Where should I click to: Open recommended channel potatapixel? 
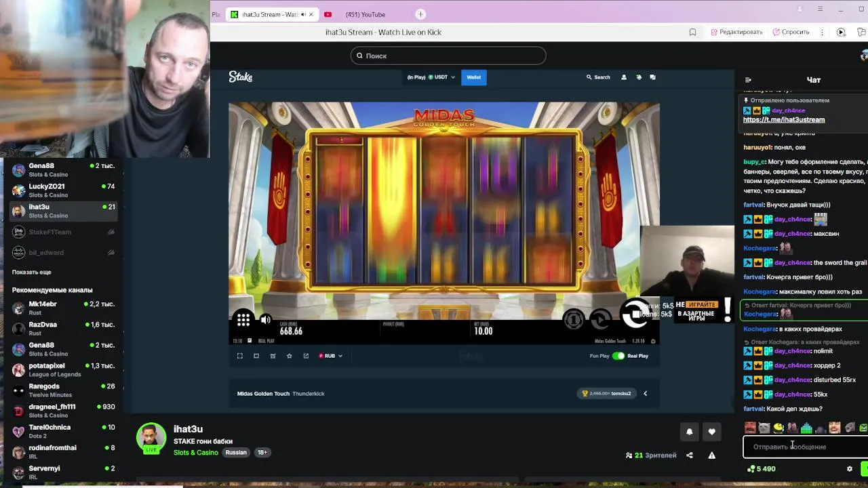point(63,370)
